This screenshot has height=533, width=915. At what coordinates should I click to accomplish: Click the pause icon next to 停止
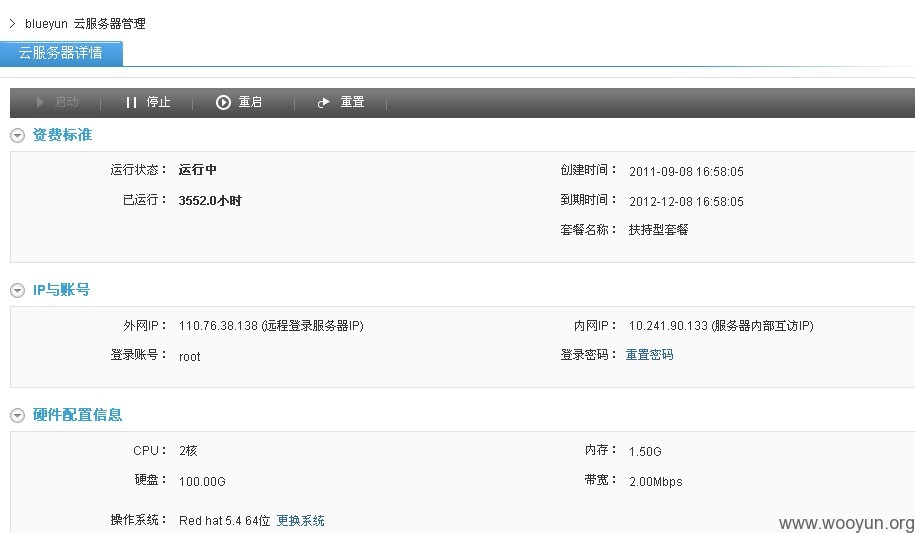pyautogui.click(x=131, y=102)
